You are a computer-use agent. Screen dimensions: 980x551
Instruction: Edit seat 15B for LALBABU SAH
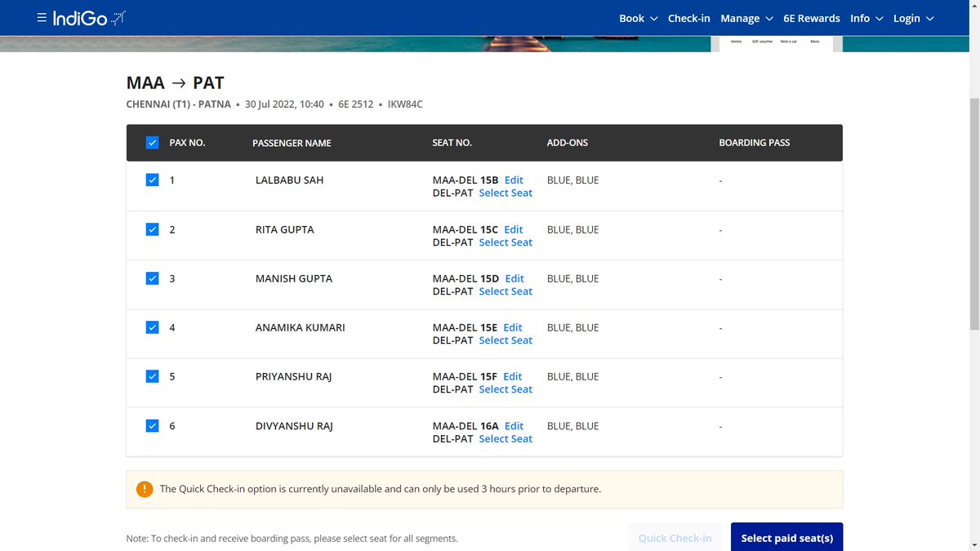click(514, 180)
